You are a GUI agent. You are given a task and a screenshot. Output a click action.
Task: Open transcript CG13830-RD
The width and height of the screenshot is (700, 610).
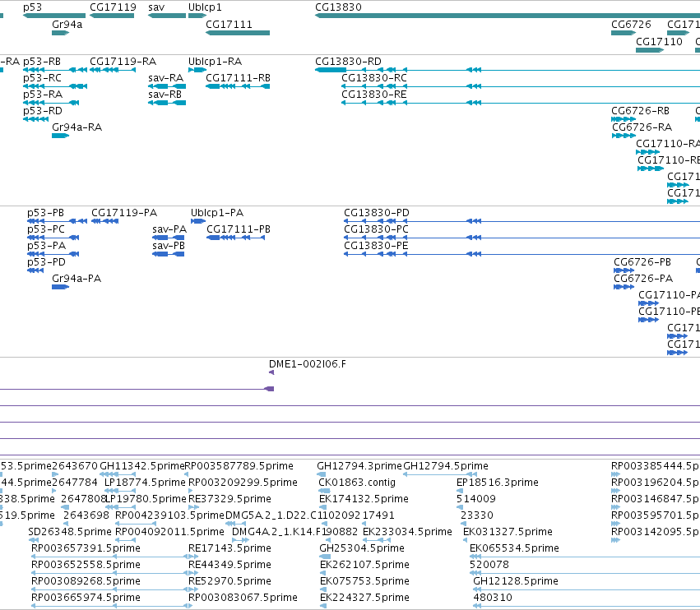point(348,61)
